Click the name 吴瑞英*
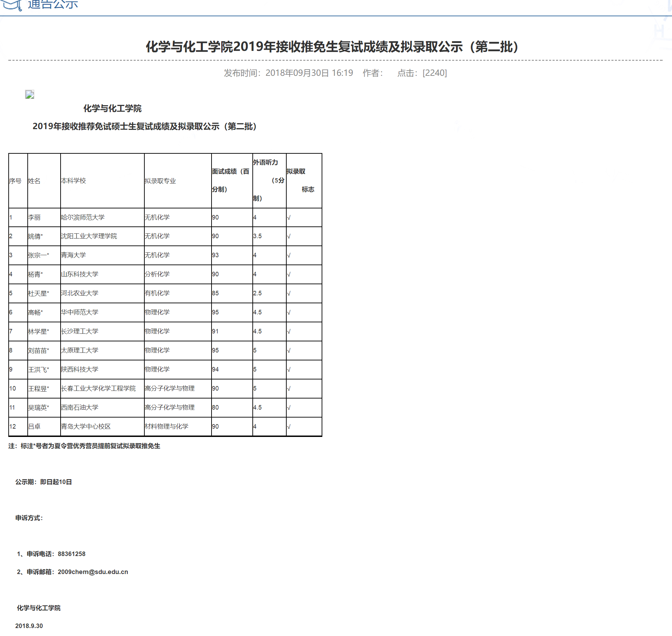The height and width of the screenshot is (636, 672). pos(38,407)
